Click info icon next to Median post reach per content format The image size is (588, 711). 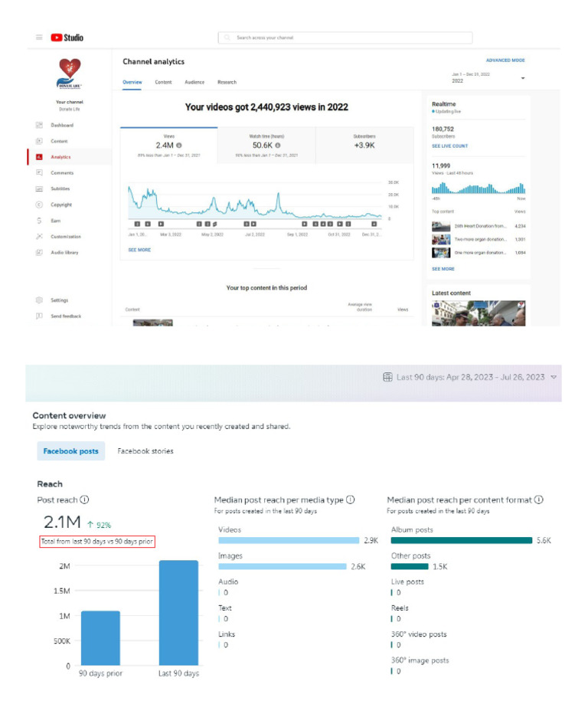coord(539,500)
